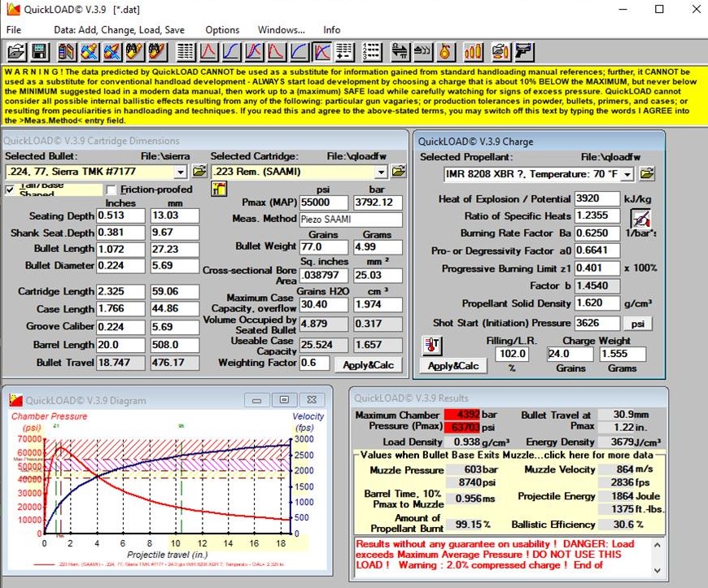Click 'Values when Bullet Base Exits Muzzle' link
Image resolution: width=708 pixels, height=588 pixels.
point(507,455)
